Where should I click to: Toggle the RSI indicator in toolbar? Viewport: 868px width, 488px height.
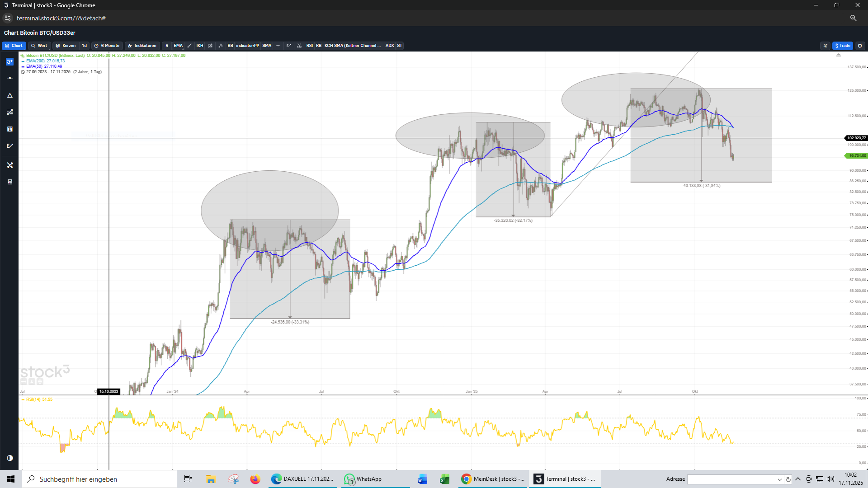309,46
